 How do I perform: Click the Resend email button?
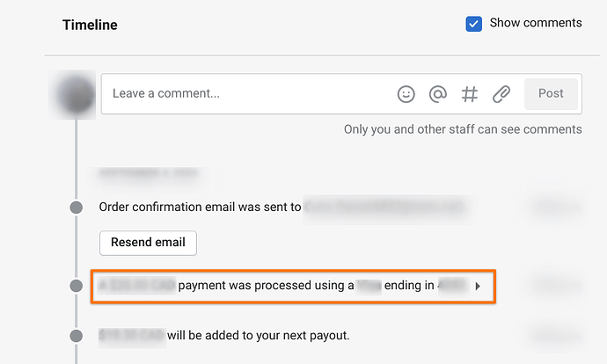148,243
